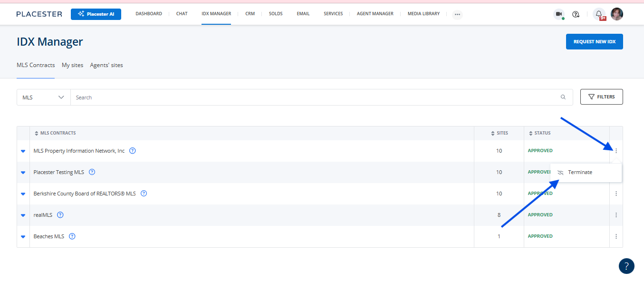This screenshot has height=282, width=644.
Task: Open the Placester AI assistant
Action: pyautogui.click(x=96, y=14)
